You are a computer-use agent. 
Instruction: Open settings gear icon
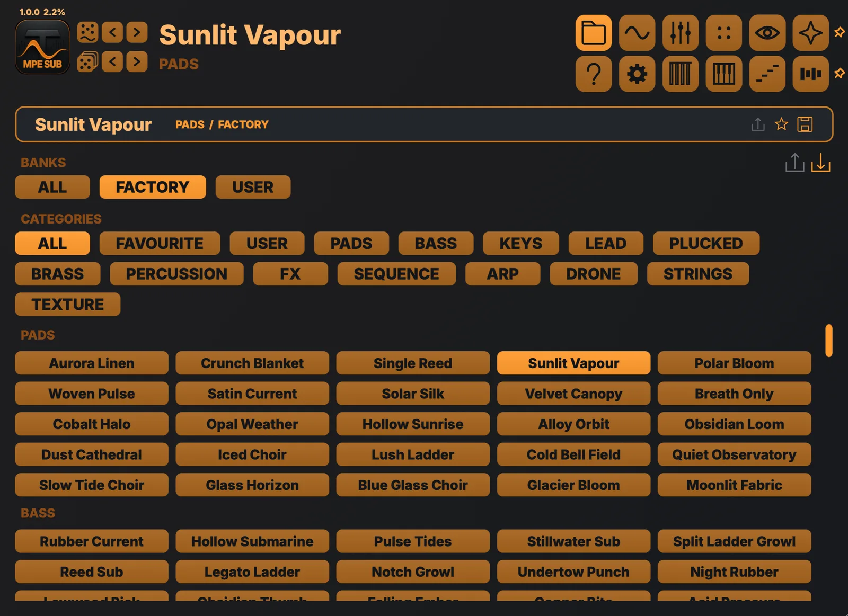[x=637, y=74]
